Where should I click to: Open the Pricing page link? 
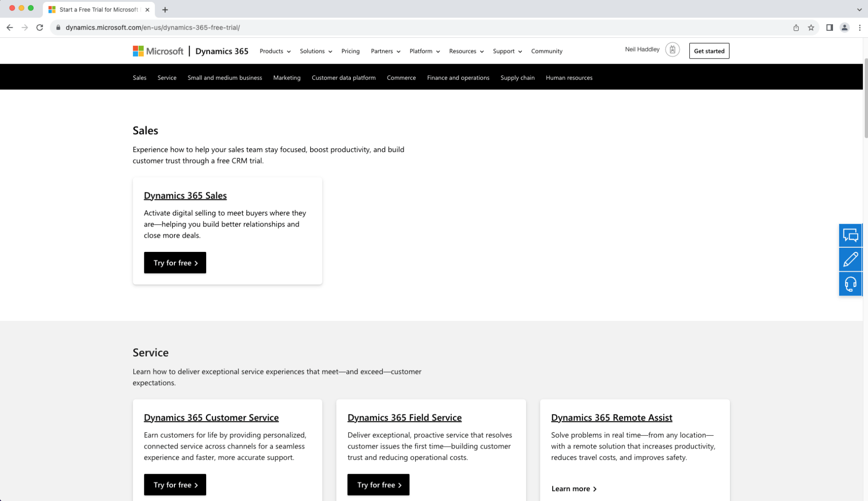350,51
